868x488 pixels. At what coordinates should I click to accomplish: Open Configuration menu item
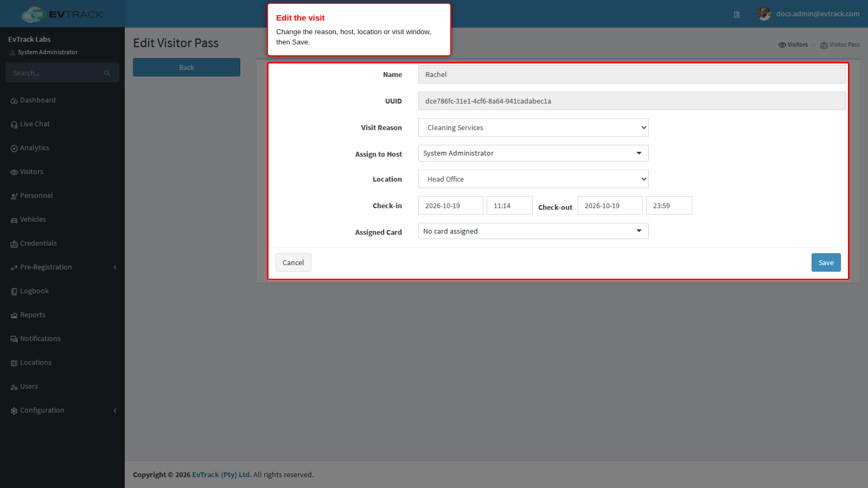pyautogui.click(x=62, y=410)
